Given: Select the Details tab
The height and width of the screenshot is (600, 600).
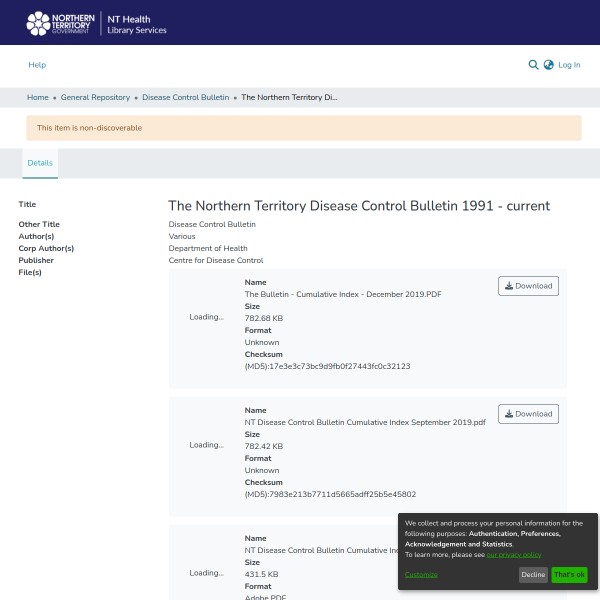Looking at the screenshot, I should (x=40, y=162).
